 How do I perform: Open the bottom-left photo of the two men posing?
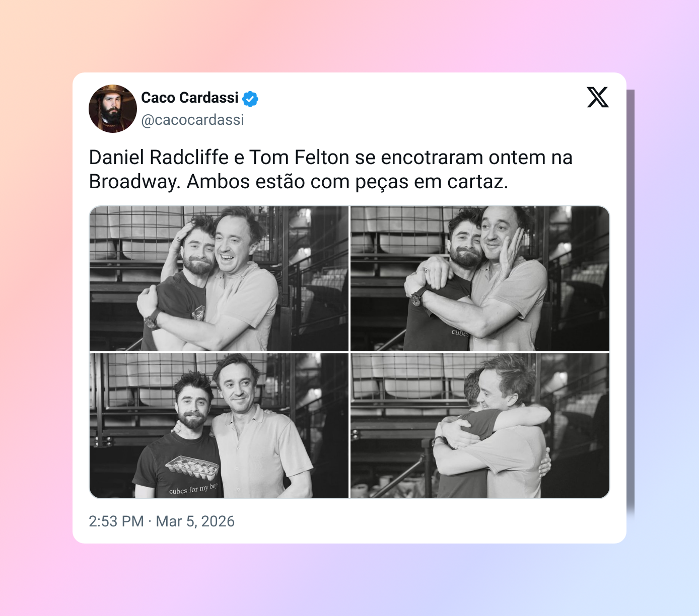coord(219,426)
